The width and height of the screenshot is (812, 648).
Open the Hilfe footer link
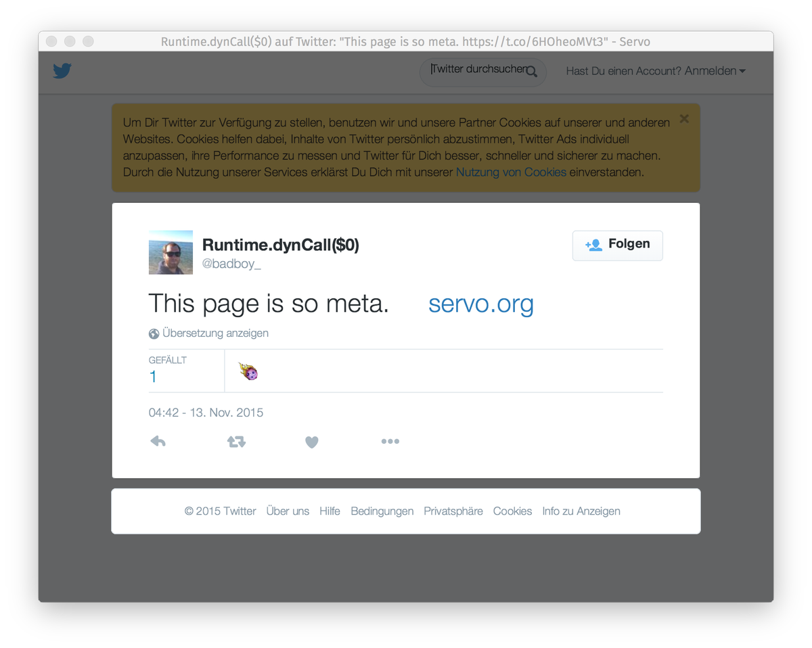pyautogui.click(x=330, y=511)
